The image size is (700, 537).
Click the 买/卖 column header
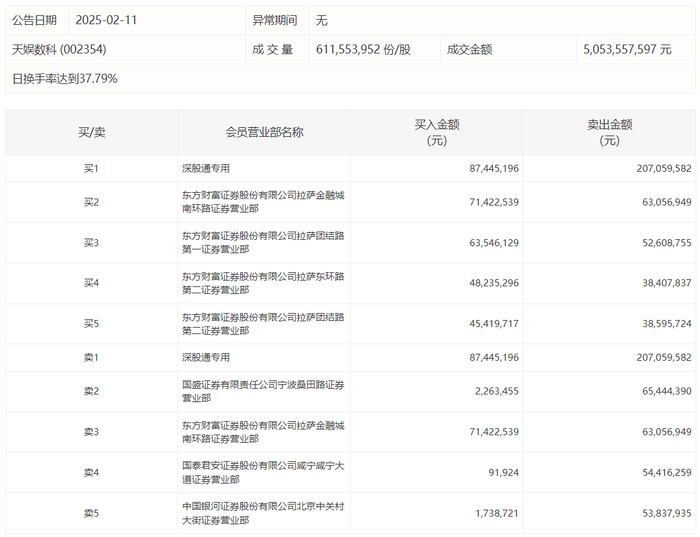point(92,132)
